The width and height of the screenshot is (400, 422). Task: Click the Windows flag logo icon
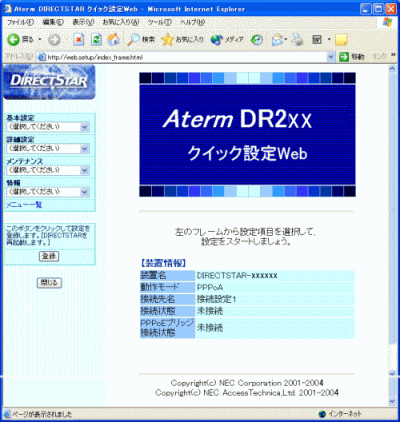point(387,22)
